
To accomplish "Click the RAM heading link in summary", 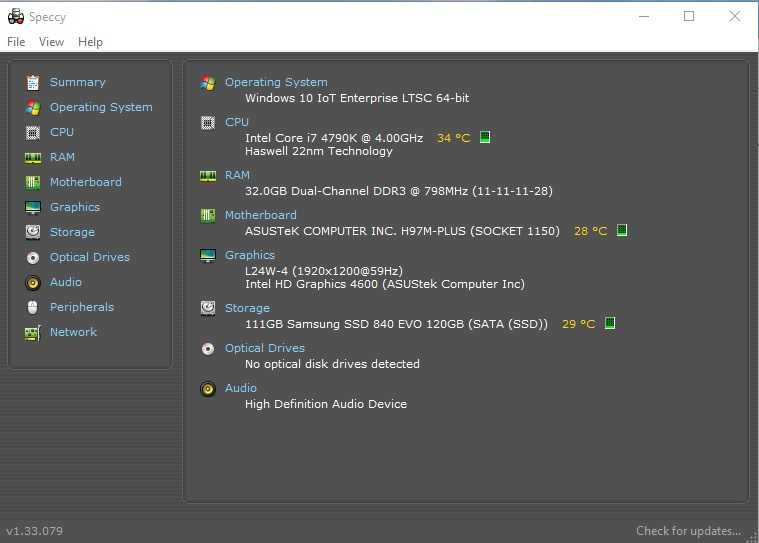I will [x=237, y=175].
